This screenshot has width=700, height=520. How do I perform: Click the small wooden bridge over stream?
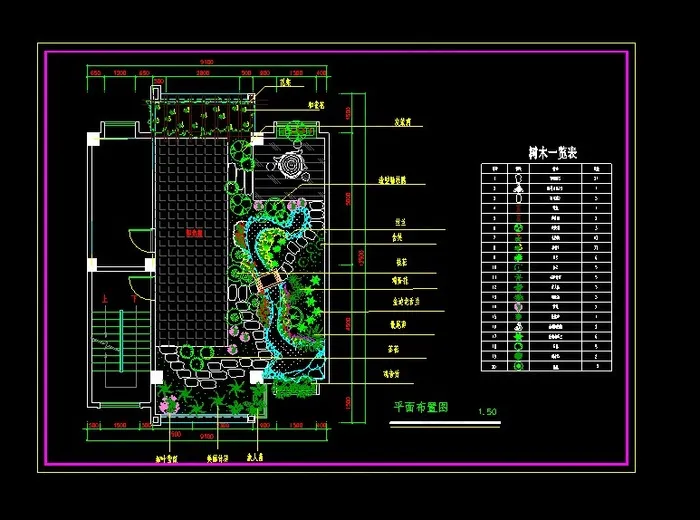[x=266, y=284]
